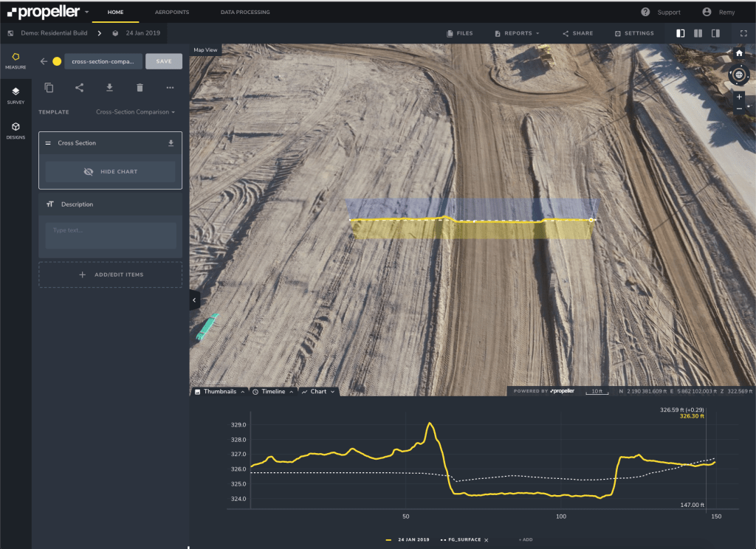This screenshot has height=549, width=756.
Task: Open the Designs panel
Action: (15, 130)
